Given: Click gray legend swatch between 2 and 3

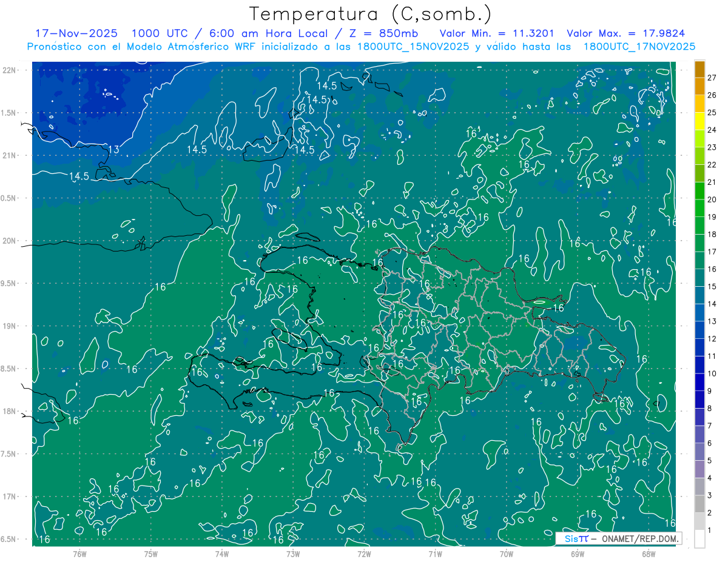Looking at the screenshot, I should point(699,504).
